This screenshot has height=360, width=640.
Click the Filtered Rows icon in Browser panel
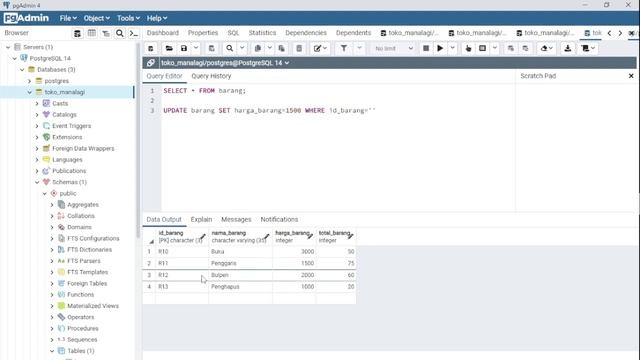tap(106, 33)
